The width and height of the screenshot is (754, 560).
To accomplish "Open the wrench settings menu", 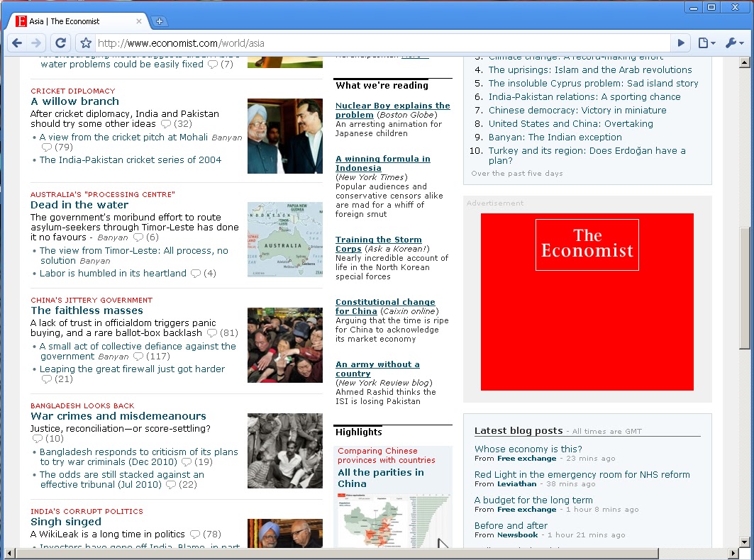I will [734, 43].
